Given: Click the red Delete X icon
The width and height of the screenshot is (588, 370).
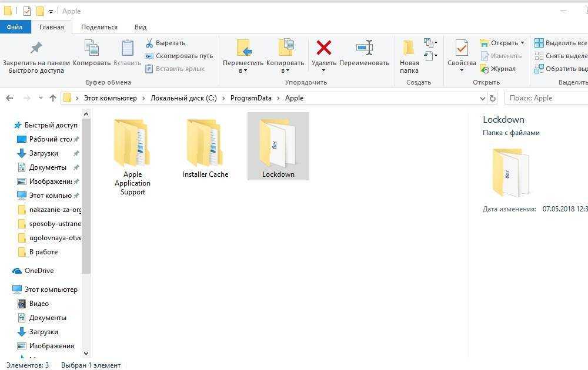Looking at the screenshot, I should tap(323, 48).
